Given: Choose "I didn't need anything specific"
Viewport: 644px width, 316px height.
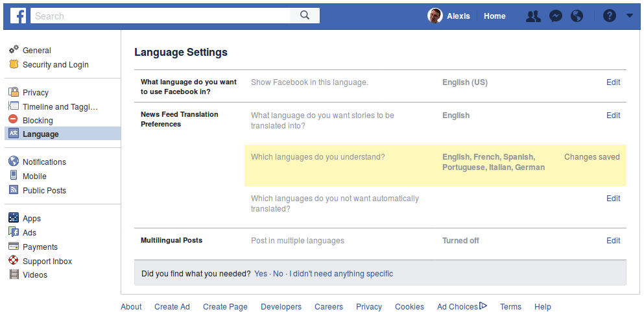Looking at the screenshot, I should [x=341, y=273].
